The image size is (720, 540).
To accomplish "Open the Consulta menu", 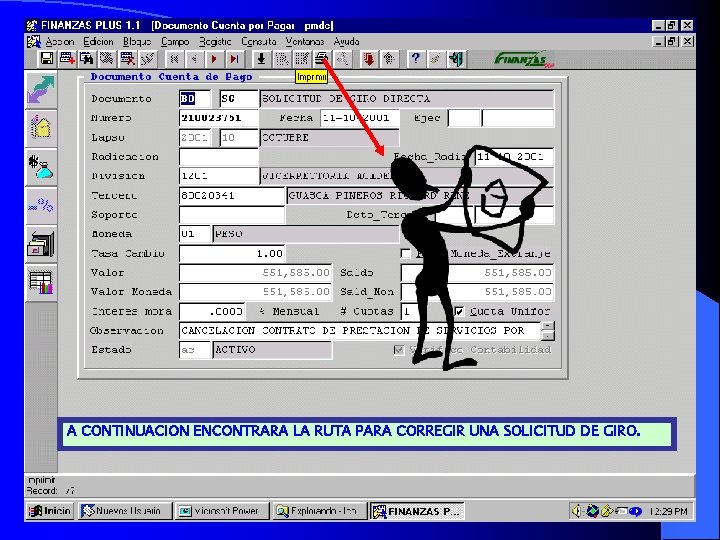I will click(259, 42).
